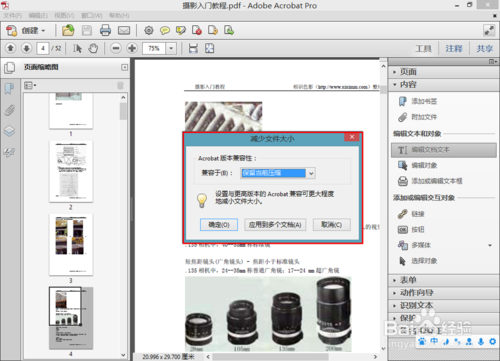This screenshot has width=500, height=361.
Task: Click the 确定(O) button
Action: click(219, 225)
